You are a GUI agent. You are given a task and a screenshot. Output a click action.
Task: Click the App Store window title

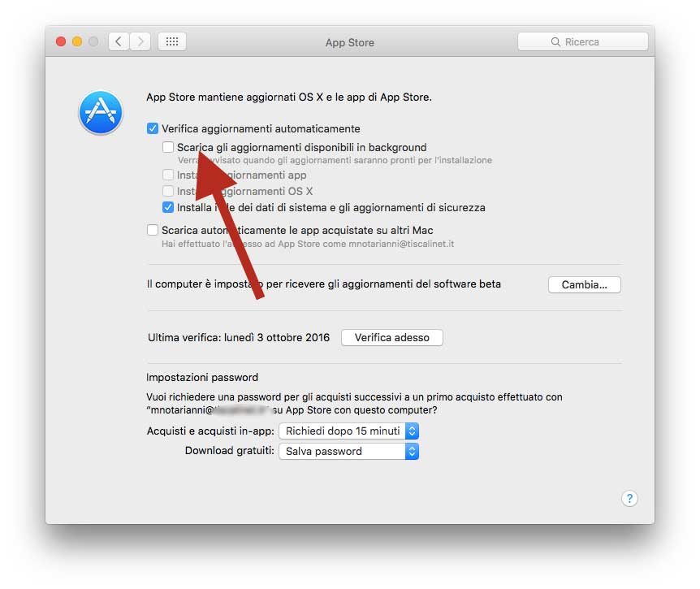pyautogui.click(x=349, y=42)
